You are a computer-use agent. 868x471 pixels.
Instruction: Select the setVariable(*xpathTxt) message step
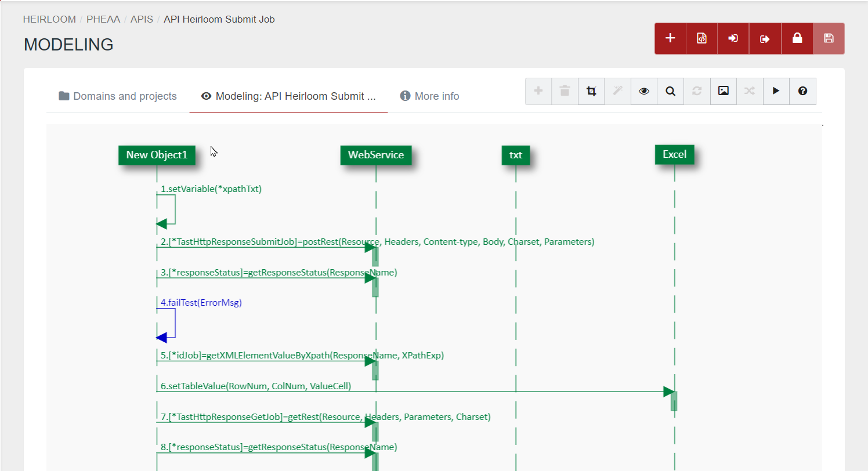[x=210, y=189]
